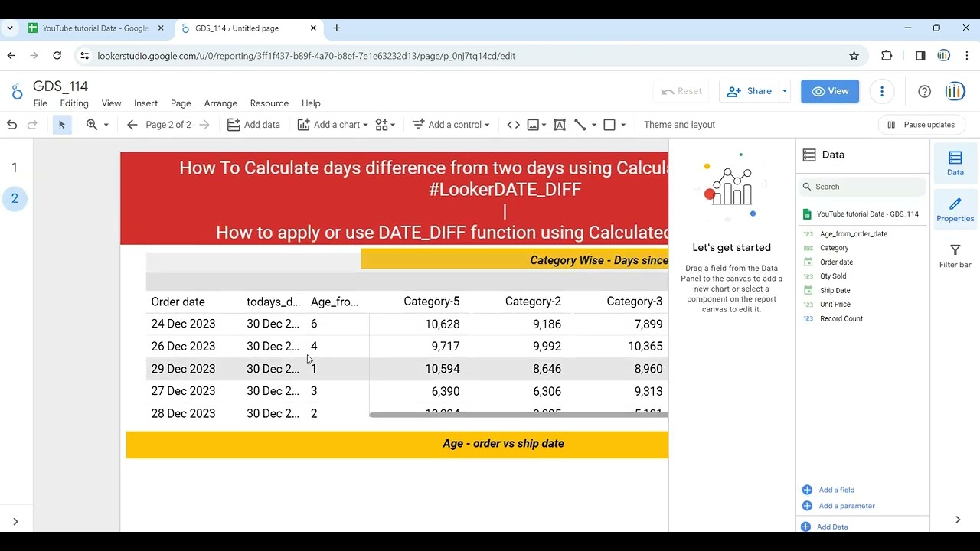Screen dimensions: 980x551
Task: Open the Editing menu
Action: coord(74,103)
